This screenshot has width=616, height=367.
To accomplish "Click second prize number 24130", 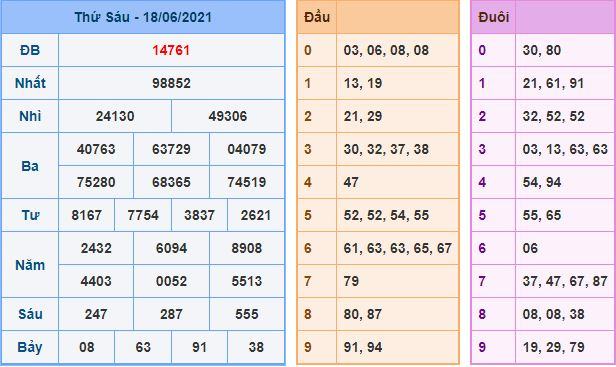I will pyautogui.click(x=115, y=116).
